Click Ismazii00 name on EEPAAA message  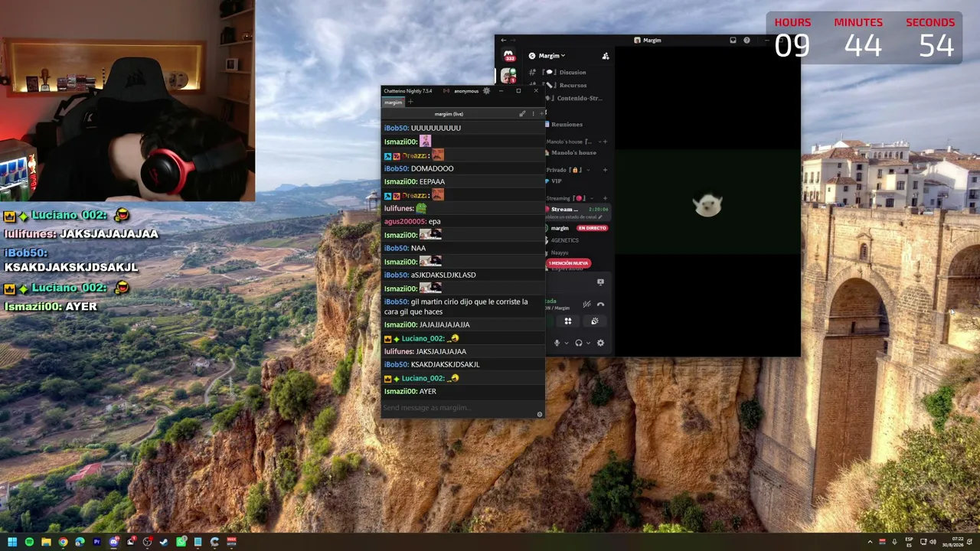400,182
